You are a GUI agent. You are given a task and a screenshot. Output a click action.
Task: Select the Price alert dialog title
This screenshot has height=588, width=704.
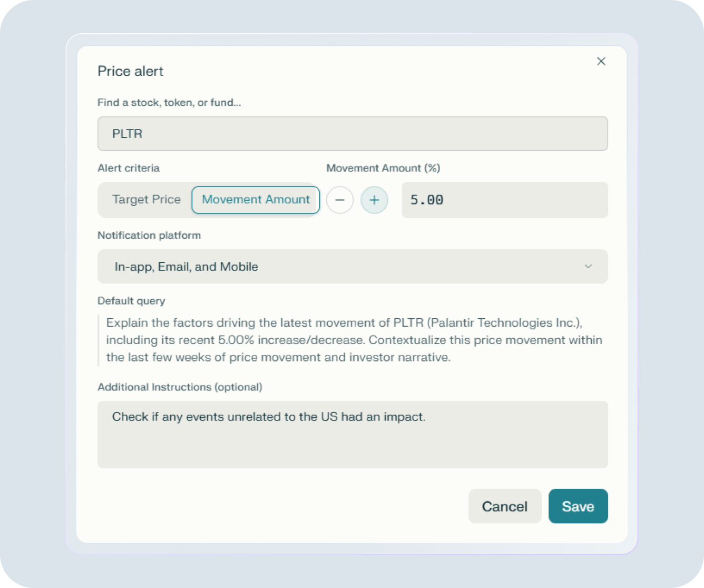130,71
